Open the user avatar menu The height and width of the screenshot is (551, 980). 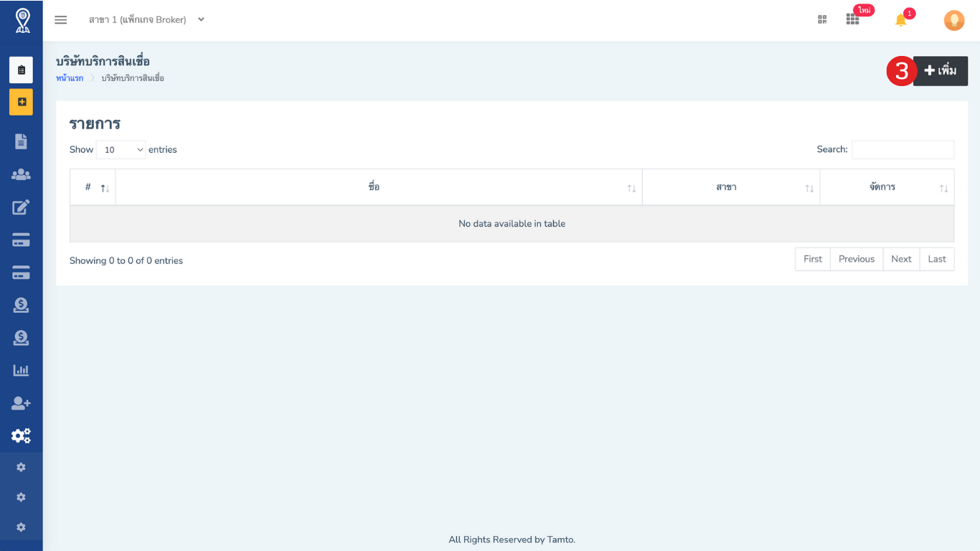click(953, 20)
